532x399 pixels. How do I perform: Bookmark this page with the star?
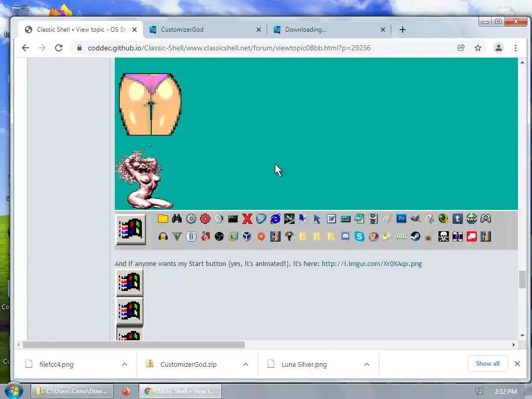pyautogui.click(x=478, y=48)
